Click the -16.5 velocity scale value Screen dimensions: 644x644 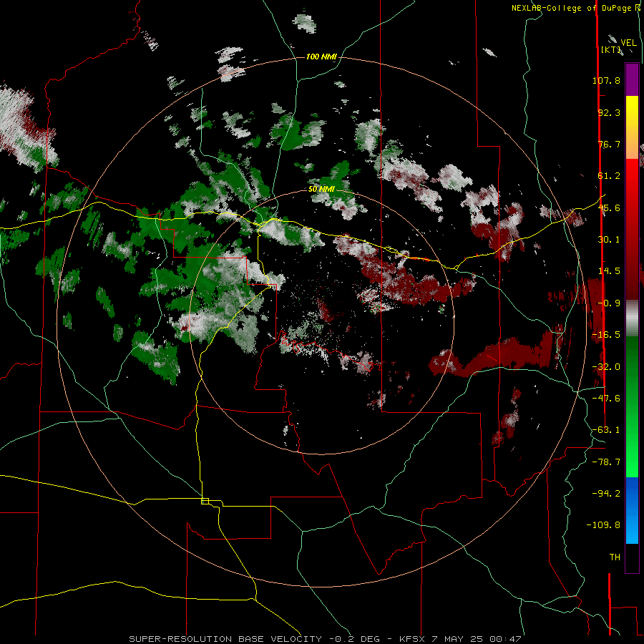click(x=606, y=335)
